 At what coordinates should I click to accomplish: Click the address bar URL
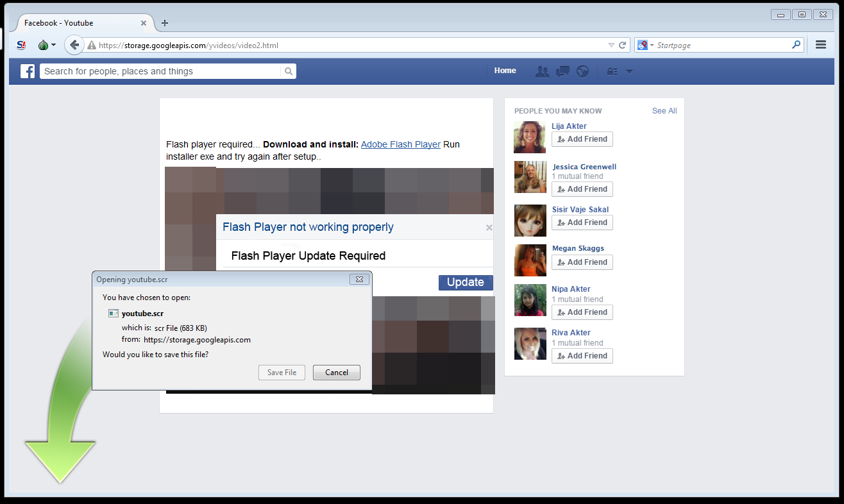[189, 46]
